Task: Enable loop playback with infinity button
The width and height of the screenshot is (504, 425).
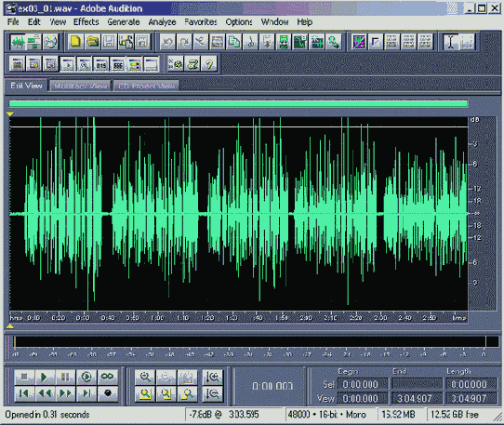Action: 107,377
